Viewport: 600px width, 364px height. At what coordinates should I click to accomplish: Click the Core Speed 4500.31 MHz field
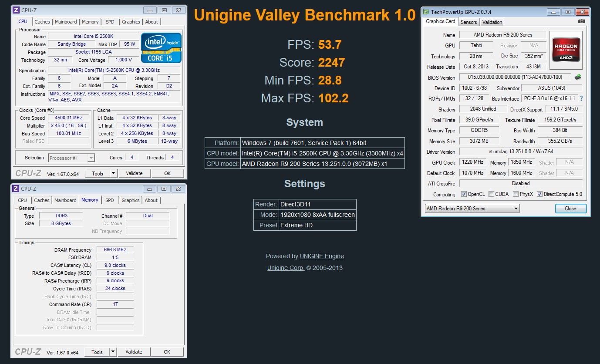[69, 118]
